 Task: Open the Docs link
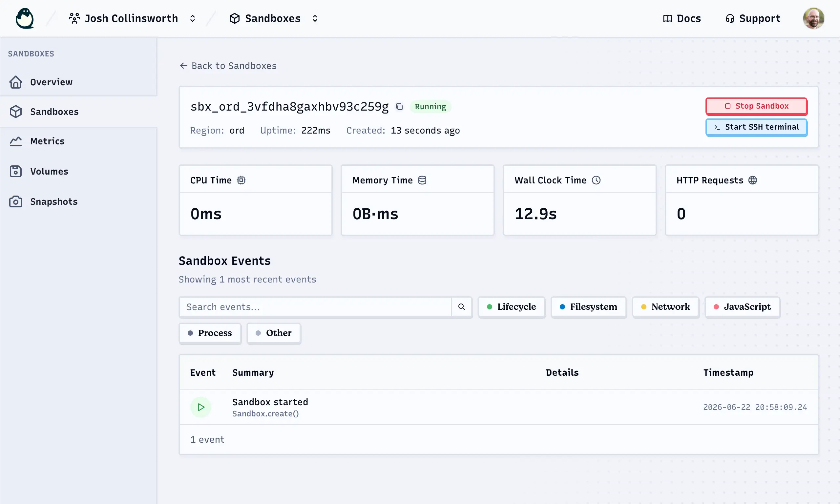682,18
